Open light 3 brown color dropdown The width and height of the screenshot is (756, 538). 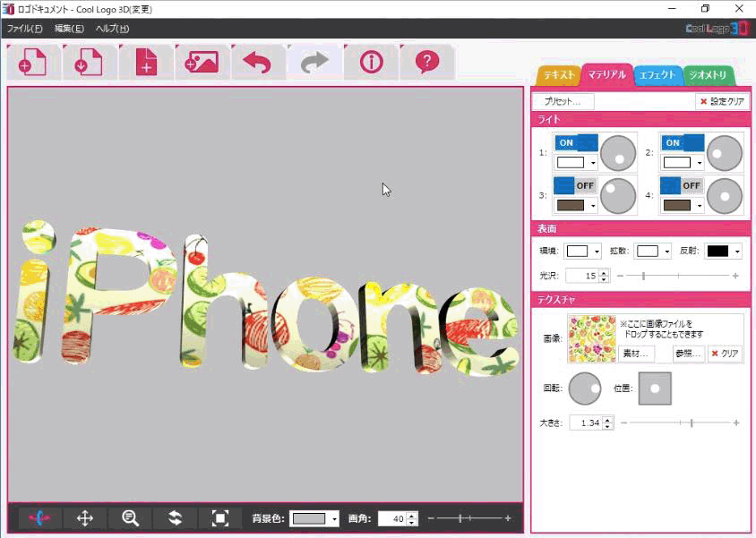tap(593, 206)
